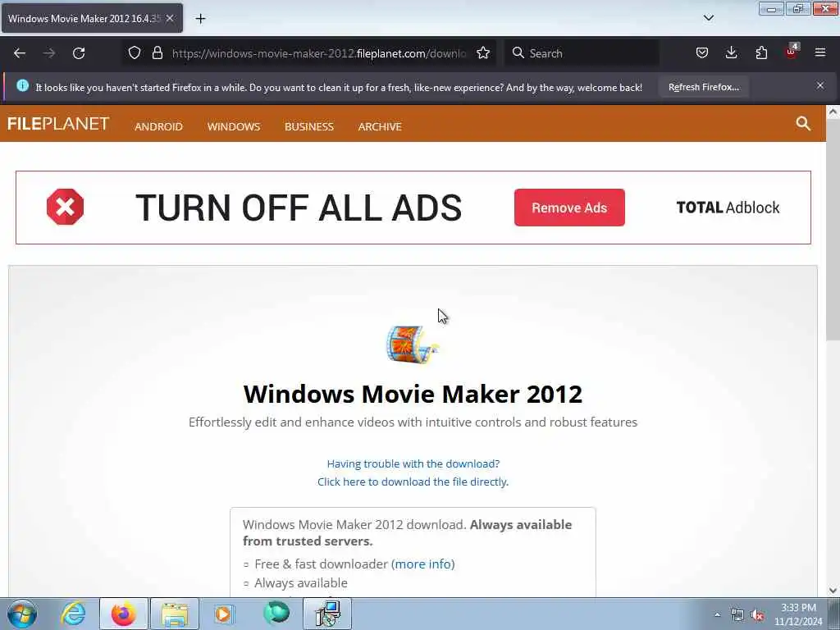Click 'Having trouble with the download?' link
This screenshot has width=840, height=630.
(x=413, y=463)
